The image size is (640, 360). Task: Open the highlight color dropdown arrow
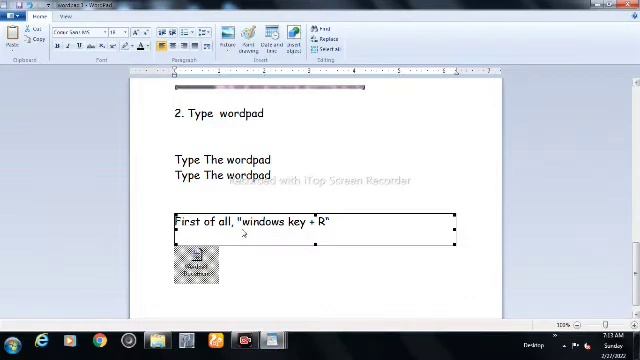pos(132,46)
